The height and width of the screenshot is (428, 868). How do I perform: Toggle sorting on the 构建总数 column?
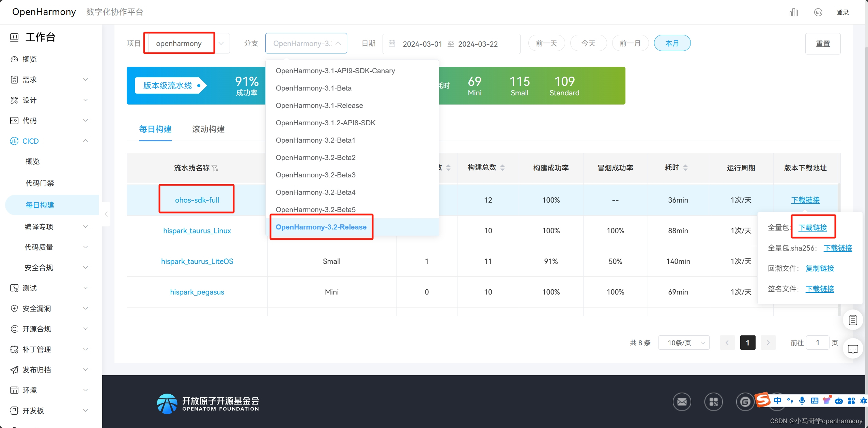(502, 167)
